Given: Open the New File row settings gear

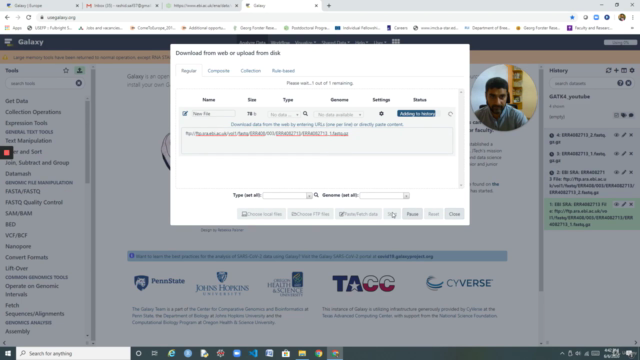Looking at the screenshot, I should (x=381, y=114).
